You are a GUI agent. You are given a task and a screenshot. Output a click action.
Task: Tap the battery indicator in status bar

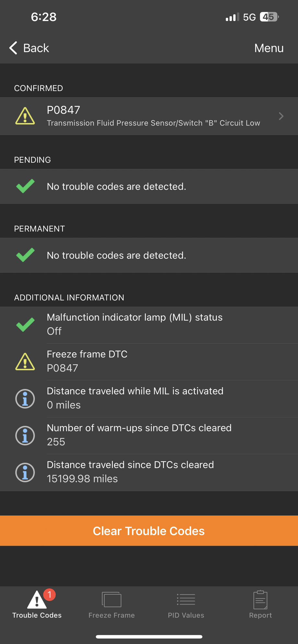coord(269,17)
